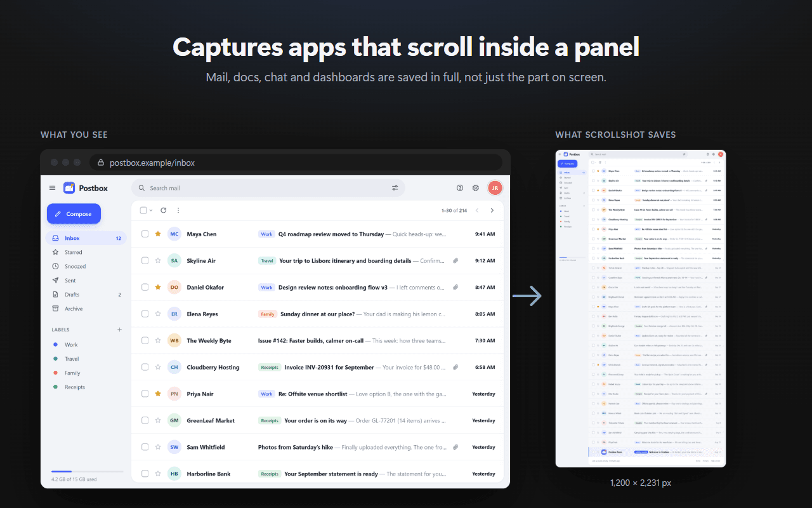Select the blue Work label
812x508 pixels.
(x=86, y=345)
